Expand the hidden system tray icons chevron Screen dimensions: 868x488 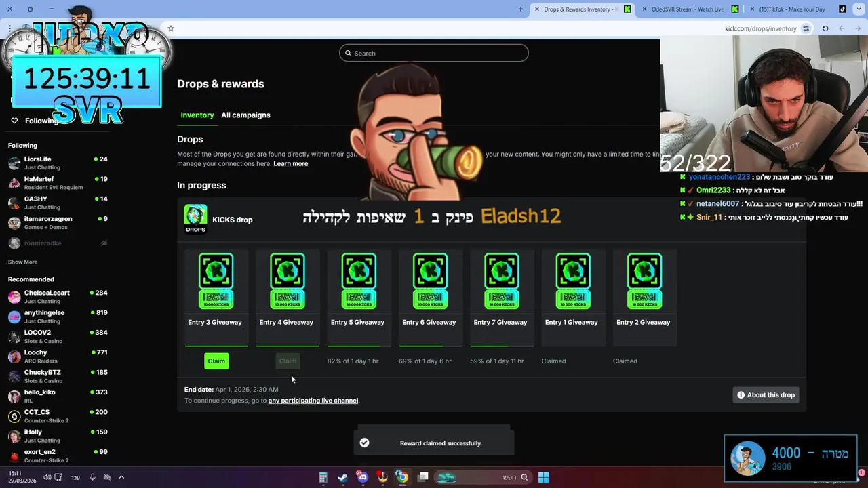121,477
